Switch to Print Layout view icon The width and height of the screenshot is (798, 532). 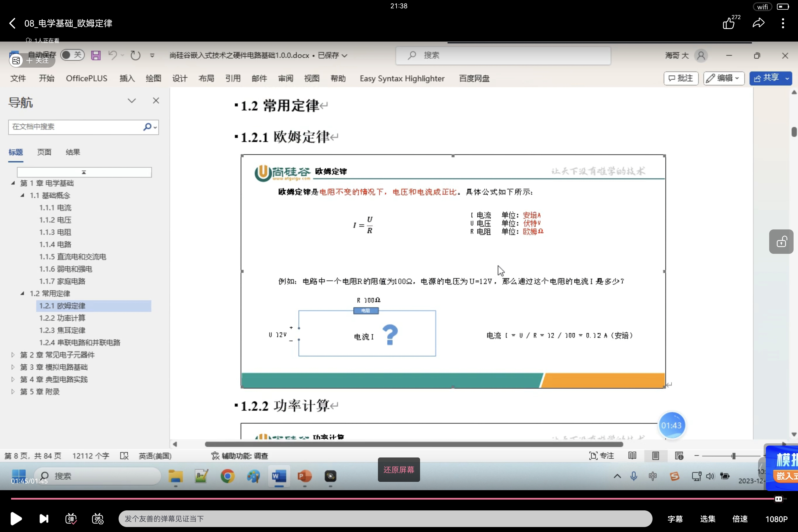(656, 456)
